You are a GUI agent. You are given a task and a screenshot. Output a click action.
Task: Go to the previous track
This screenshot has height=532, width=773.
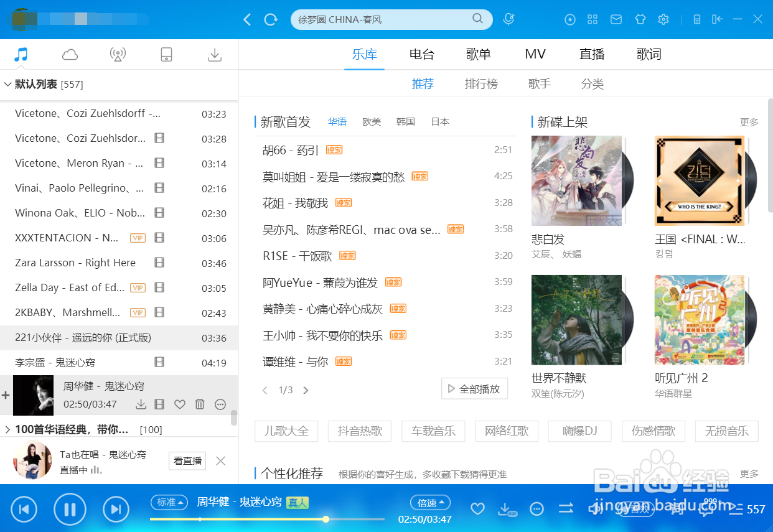pyautogui.click(x=24, y=510)
